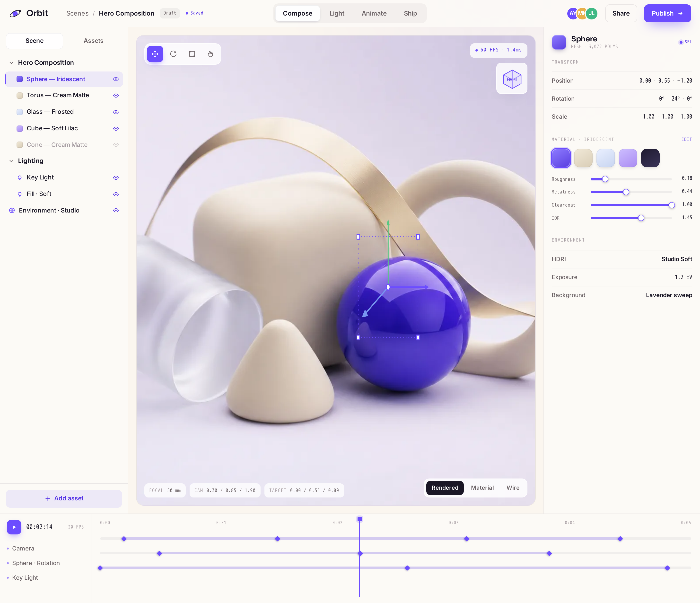Hide the Torus — Cream Matte layer
This screenshot has width=700, height=603.
tap(116, 96)
